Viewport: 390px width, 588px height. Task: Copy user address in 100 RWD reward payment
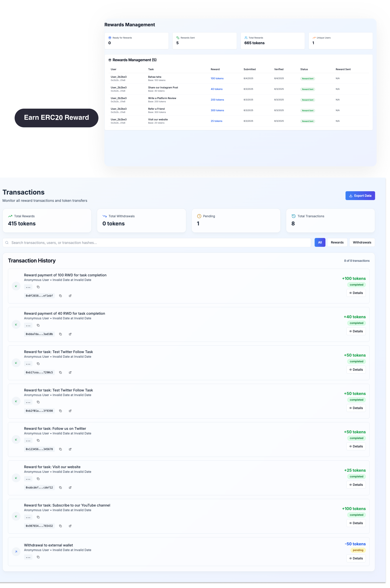(x=38, y=287)
